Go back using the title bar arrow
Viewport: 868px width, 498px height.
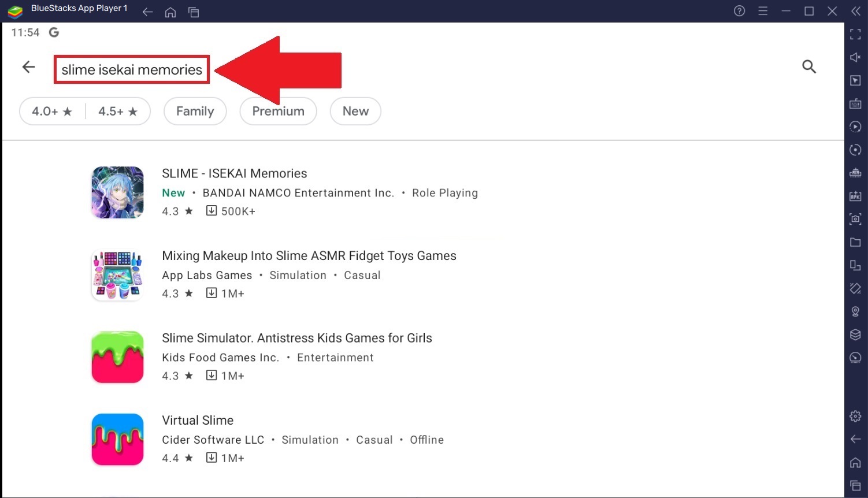click(147, 12)
